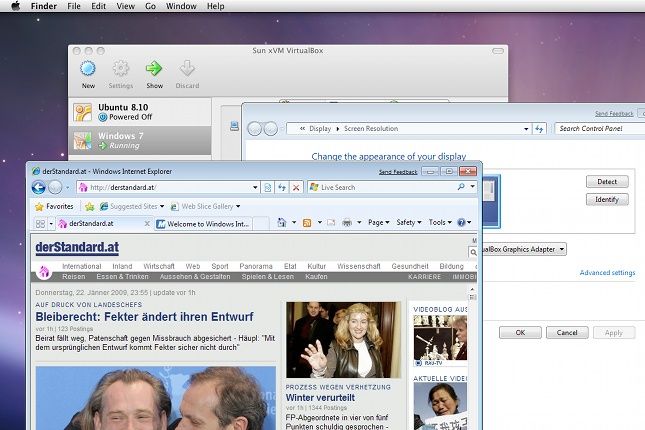Open Control Panel address bar dropdown arrow
This screenshot has width=645, height=430.
pyautogui.click(x=526, y=129)
